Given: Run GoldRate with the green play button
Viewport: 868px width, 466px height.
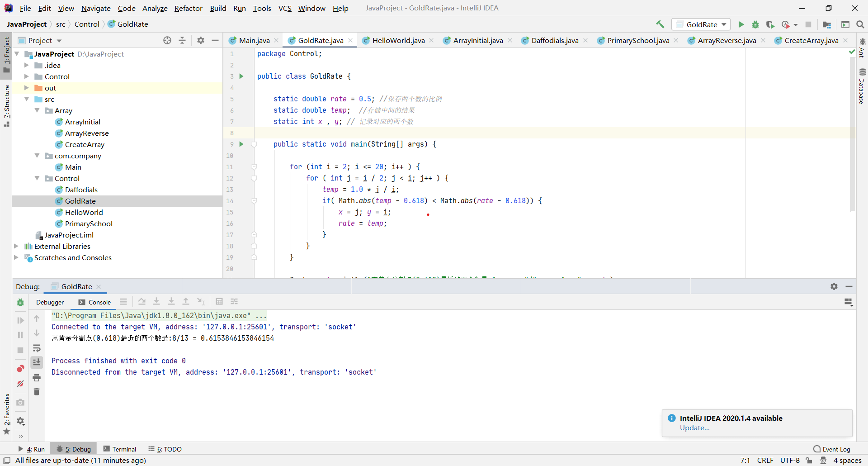Looking at the screenshot, I should coord(741,24).
